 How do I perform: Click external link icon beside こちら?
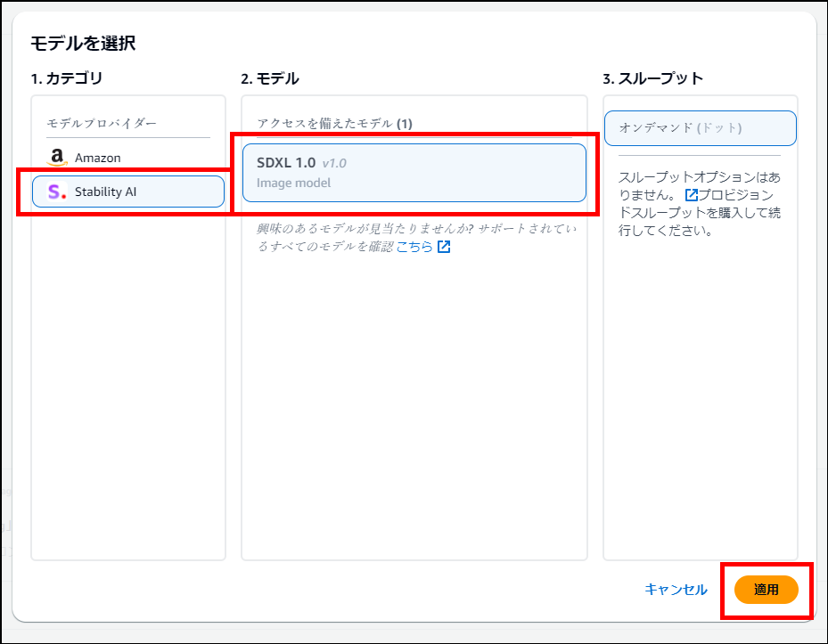[444, 247]
